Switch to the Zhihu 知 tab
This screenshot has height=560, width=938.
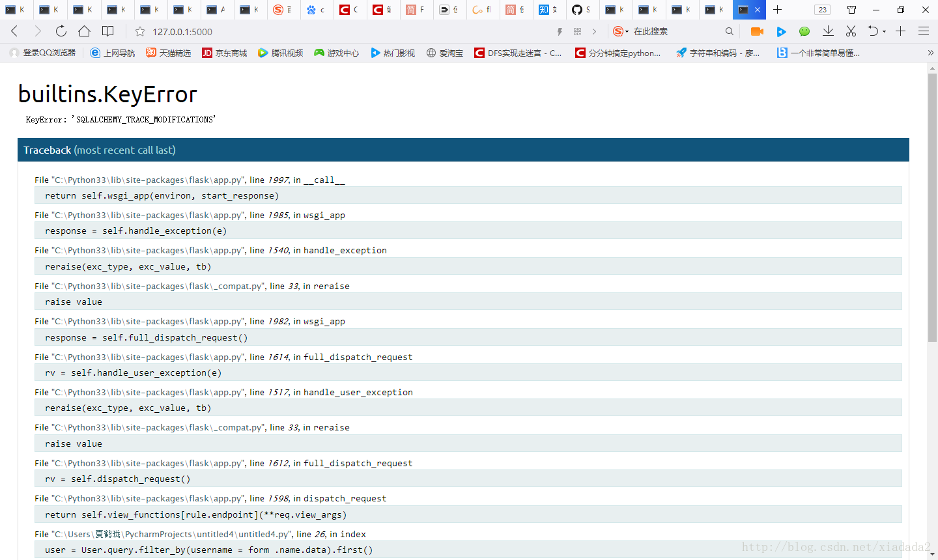pos(549,10)
